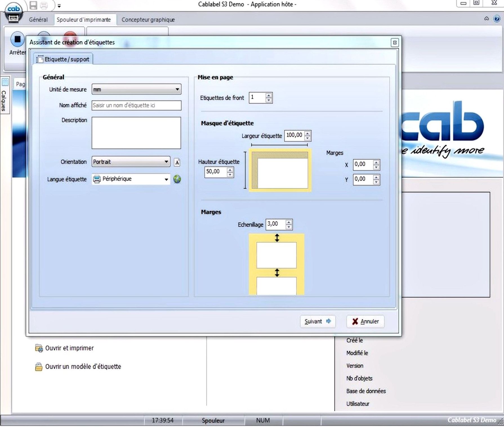Open the Concepteur graphique tab

coord(148,20)
